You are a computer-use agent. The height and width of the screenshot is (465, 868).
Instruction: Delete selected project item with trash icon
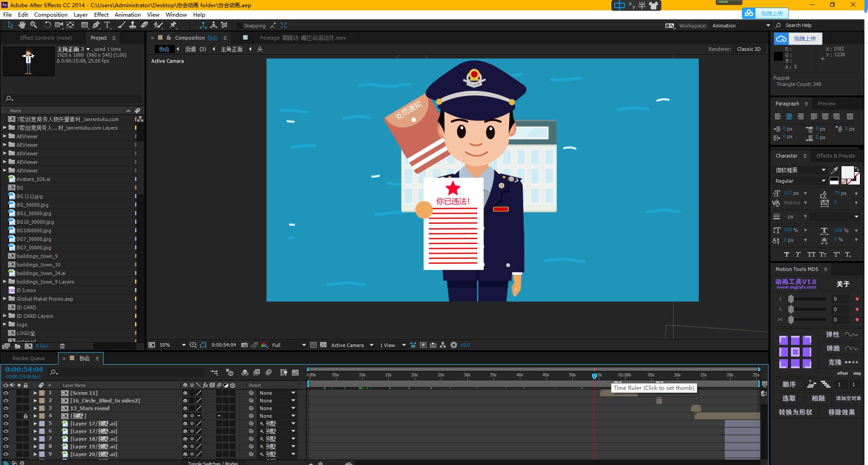(x=63, y=346)
